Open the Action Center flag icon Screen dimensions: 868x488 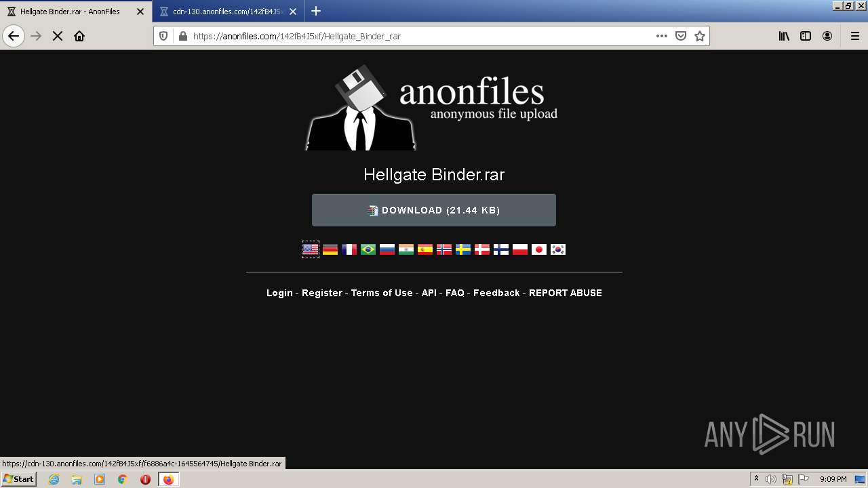(x=804, y=479)
